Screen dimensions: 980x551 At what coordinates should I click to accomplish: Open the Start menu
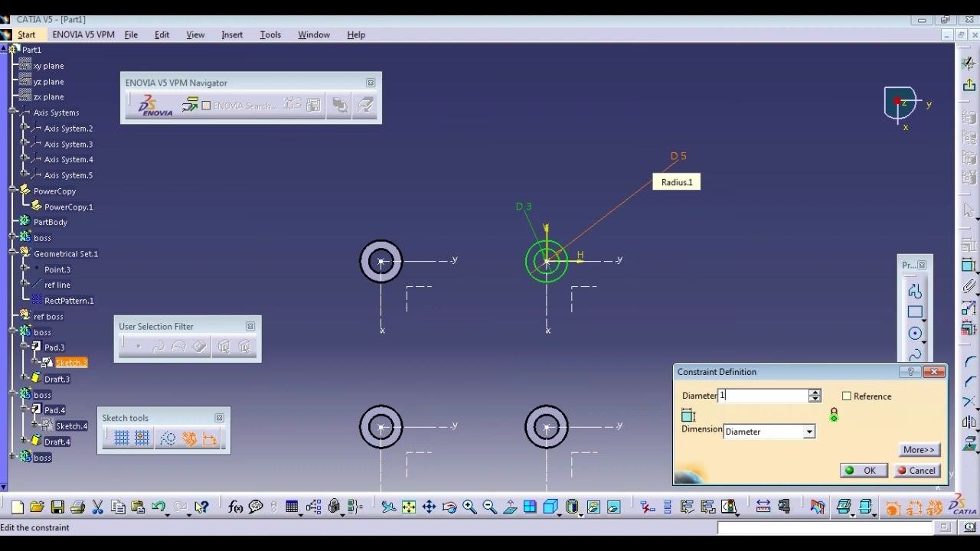[x=27, y=34]
